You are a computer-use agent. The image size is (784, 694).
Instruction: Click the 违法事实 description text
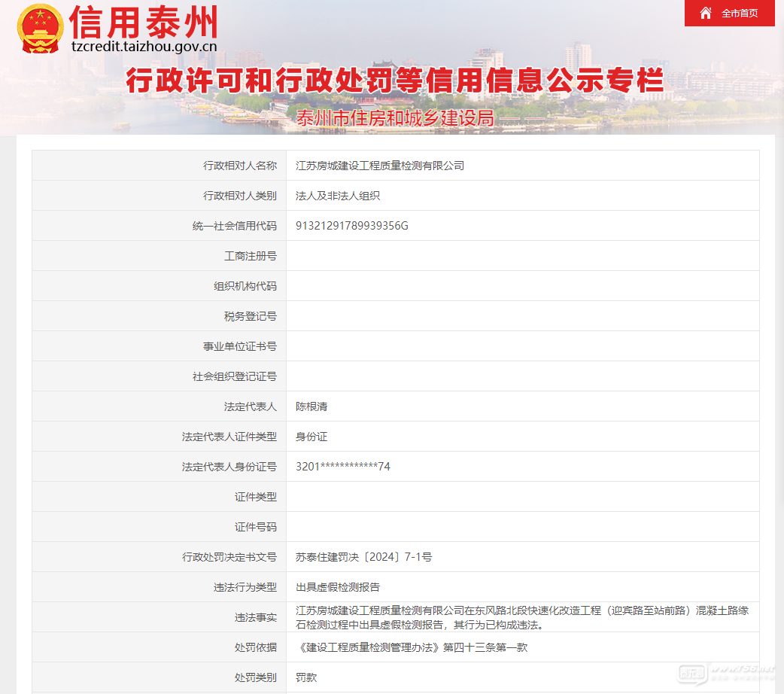521,617
